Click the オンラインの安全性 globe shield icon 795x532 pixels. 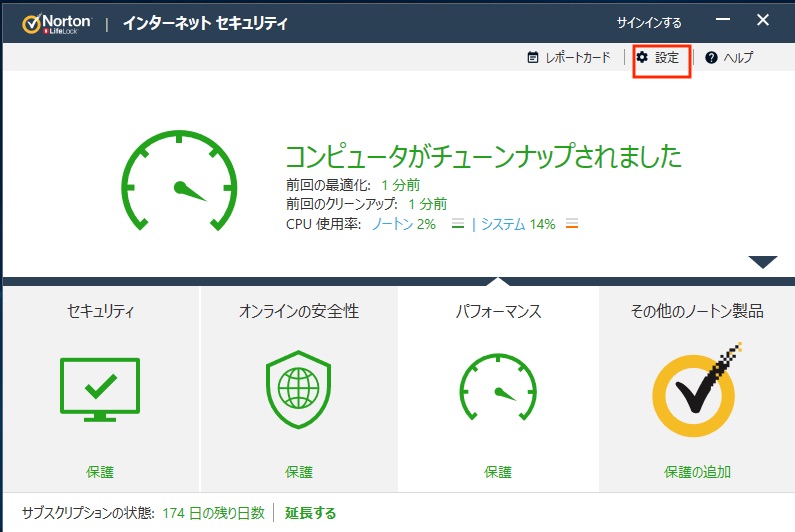(299, 389)
